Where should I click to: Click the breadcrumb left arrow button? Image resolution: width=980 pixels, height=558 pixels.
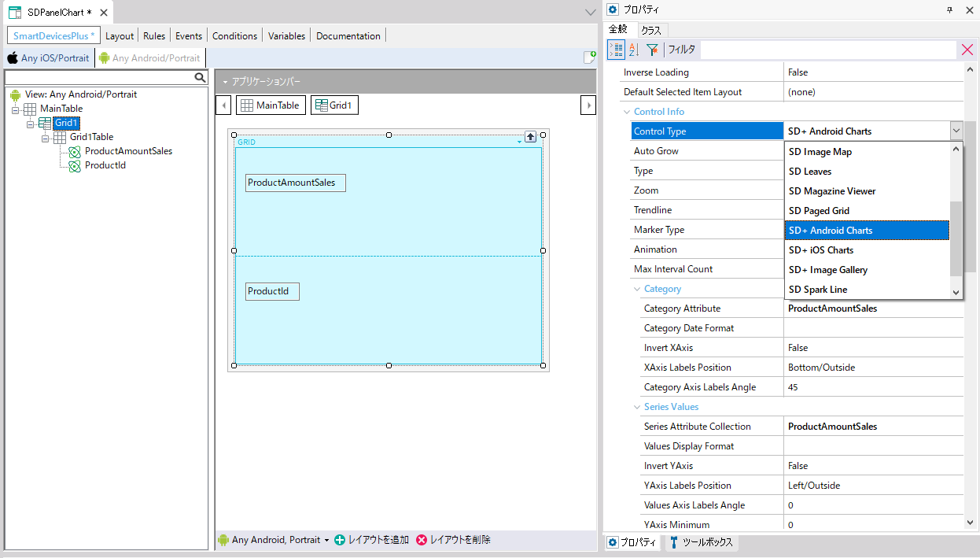(x=223, y=105)
